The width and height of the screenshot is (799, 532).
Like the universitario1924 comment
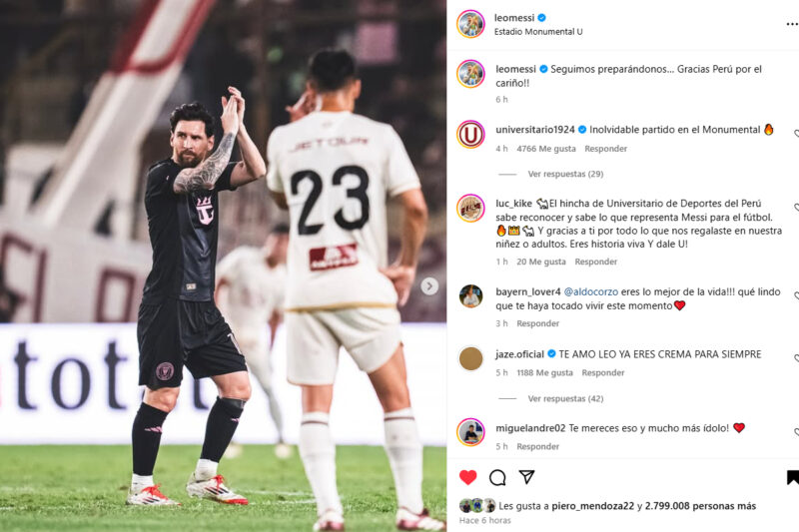796,134
